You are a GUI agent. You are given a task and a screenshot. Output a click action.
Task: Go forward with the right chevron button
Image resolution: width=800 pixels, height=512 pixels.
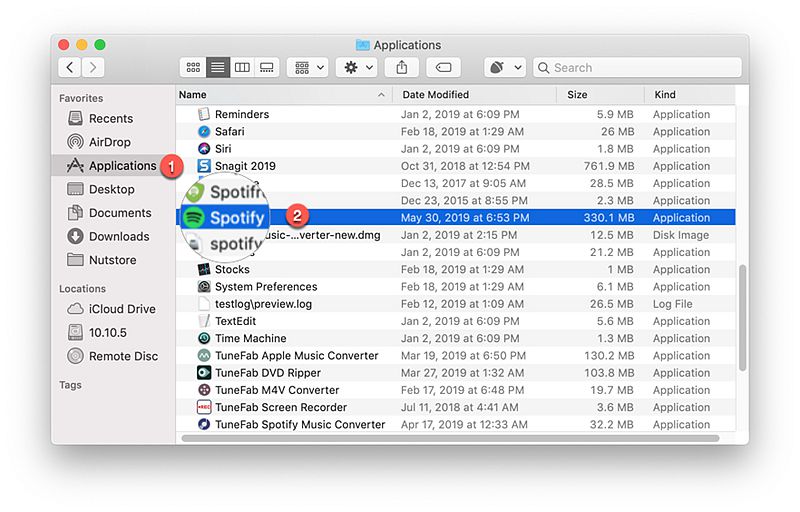[93, 67]
